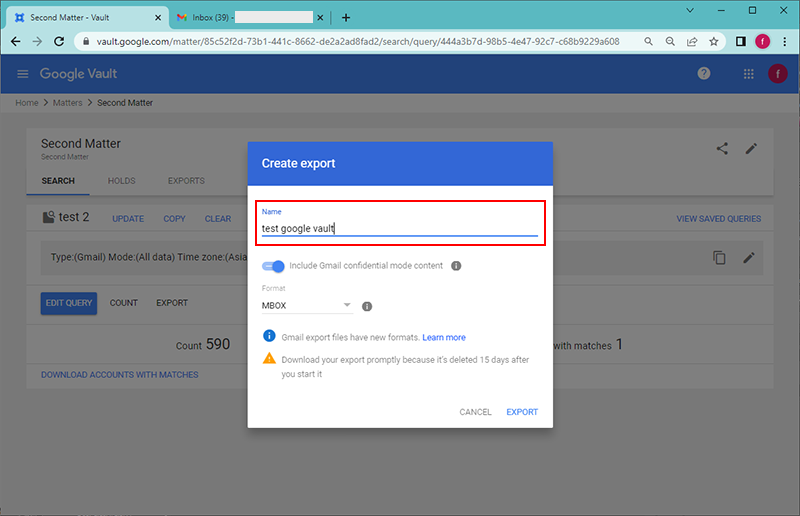Click the COUNT button

[x=124, y=303]
